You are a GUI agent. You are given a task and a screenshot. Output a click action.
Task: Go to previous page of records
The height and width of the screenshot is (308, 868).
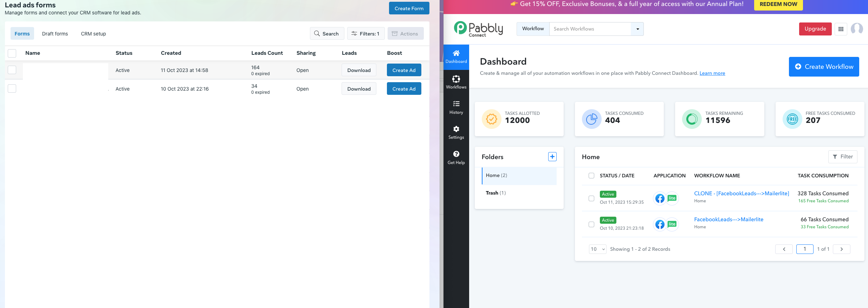pyautogui.click(x=784, y=249)
